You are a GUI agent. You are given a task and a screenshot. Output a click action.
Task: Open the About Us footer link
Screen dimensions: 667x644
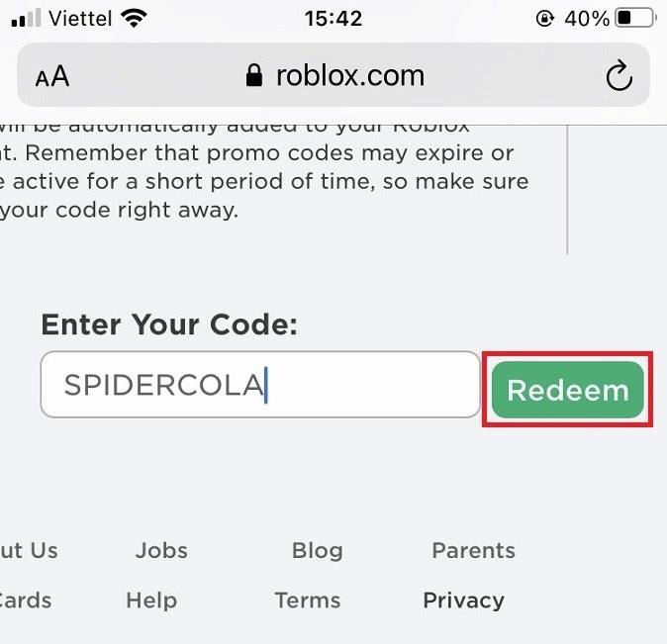click(29, 550)
